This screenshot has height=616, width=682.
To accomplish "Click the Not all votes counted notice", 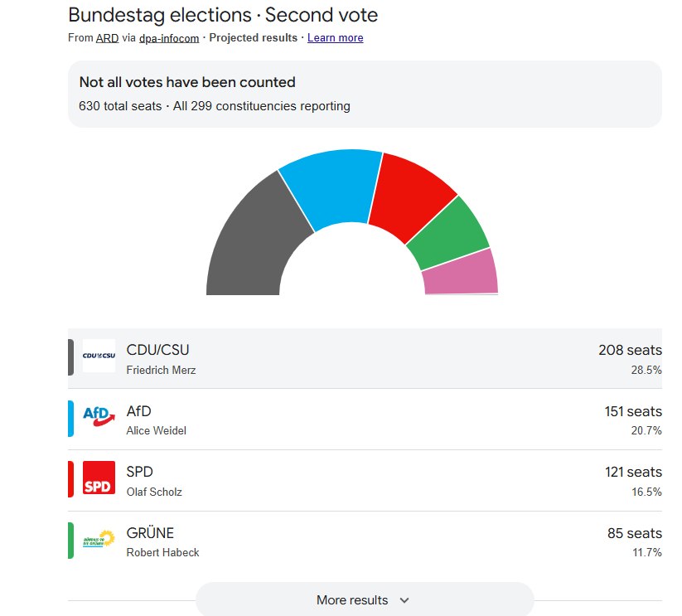I will coord(365,94).
